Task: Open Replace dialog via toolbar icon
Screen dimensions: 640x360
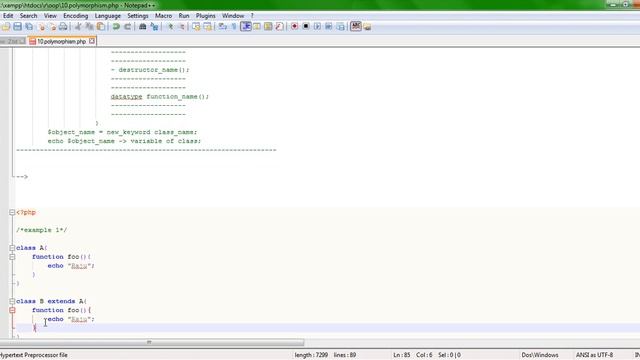Action: tap(154, 27)
